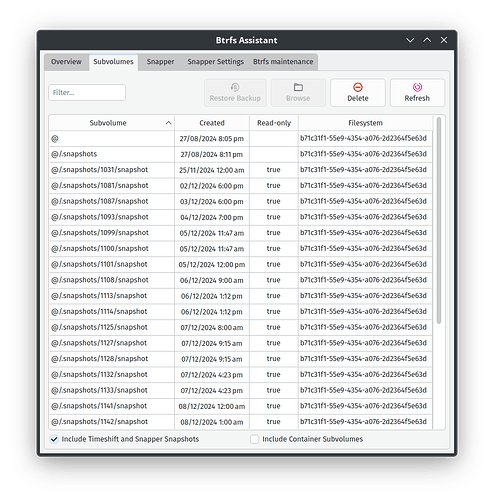Select @/.snapshots/1127/snapshot row
This screenshot has width=494, height=500.
click(241, 343)
